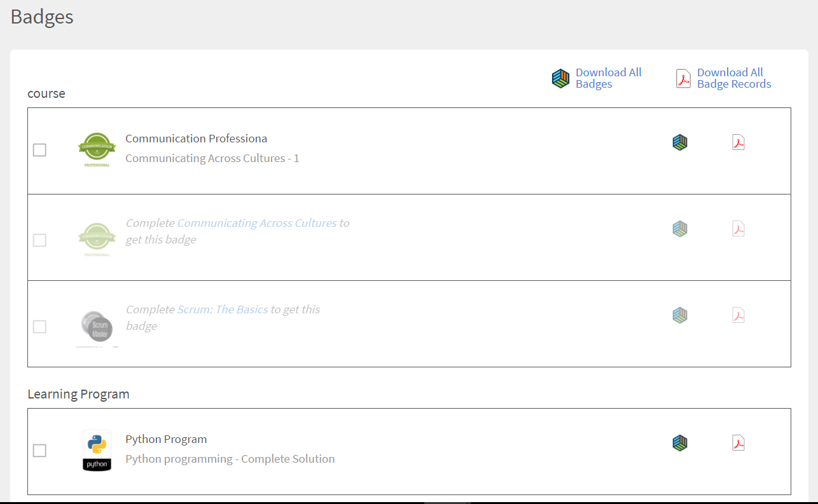Open the Download All Badge Records link
This screenshot has width=818, height=504.
[x=733, y=78]
